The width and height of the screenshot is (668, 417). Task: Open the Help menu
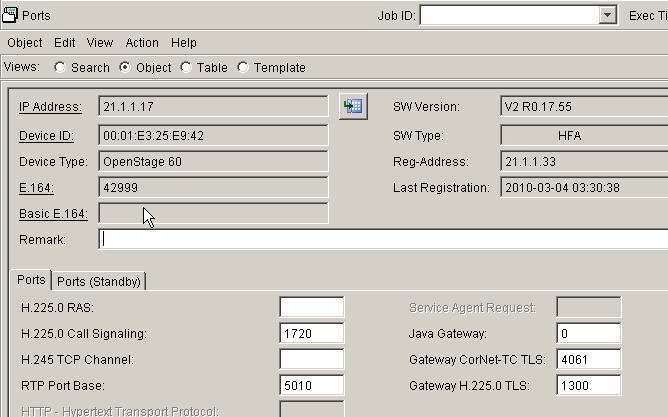click(x=184, y=43)
